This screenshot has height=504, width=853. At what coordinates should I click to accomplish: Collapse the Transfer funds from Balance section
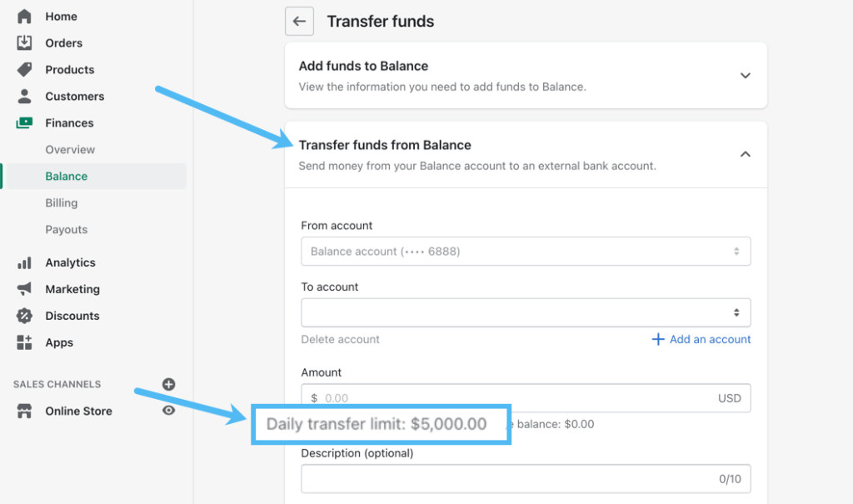tap(745, 154)
